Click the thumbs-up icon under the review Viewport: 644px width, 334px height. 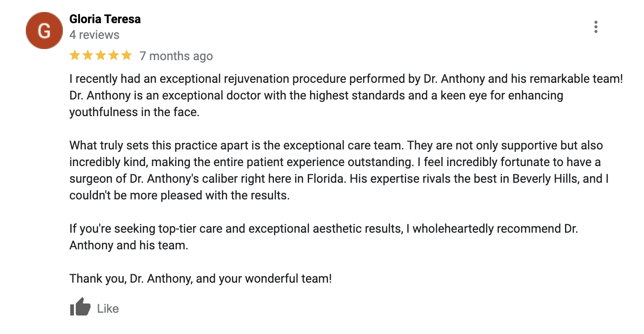click(x=80, y=307)
